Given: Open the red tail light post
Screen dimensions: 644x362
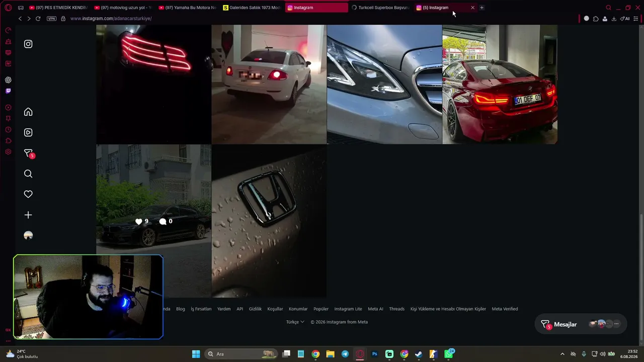Looking at the screenshot, I should tap(153, 84).
